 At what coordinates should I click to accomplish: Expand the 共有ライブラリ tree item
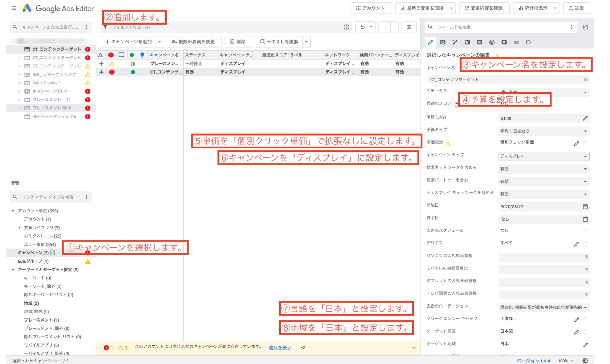[x=19, y=228]
